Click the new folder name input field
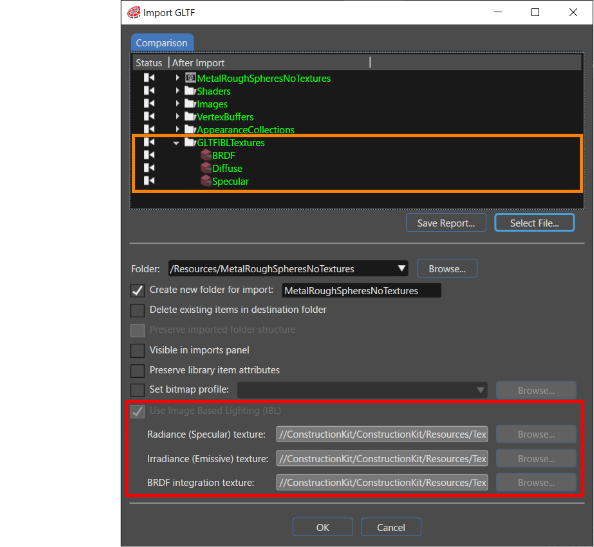This screenshot has width=594, height=547. pyautogui.click(x=361, y=291)
